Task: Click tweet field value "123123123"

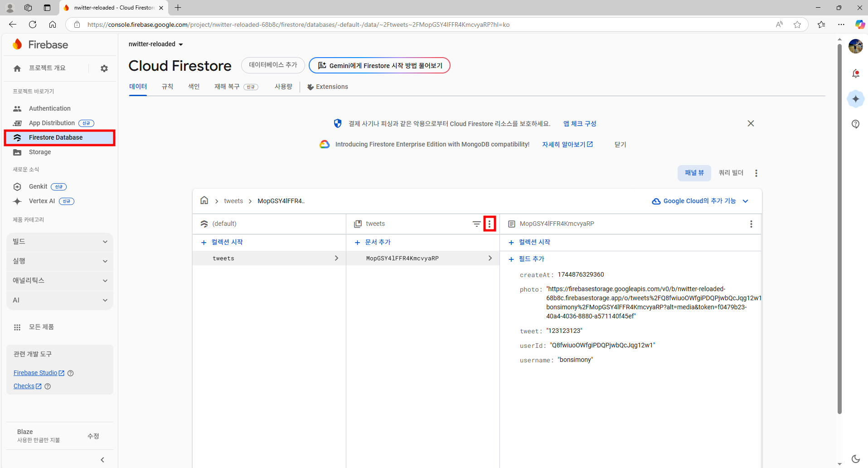Action: point(564,331)
